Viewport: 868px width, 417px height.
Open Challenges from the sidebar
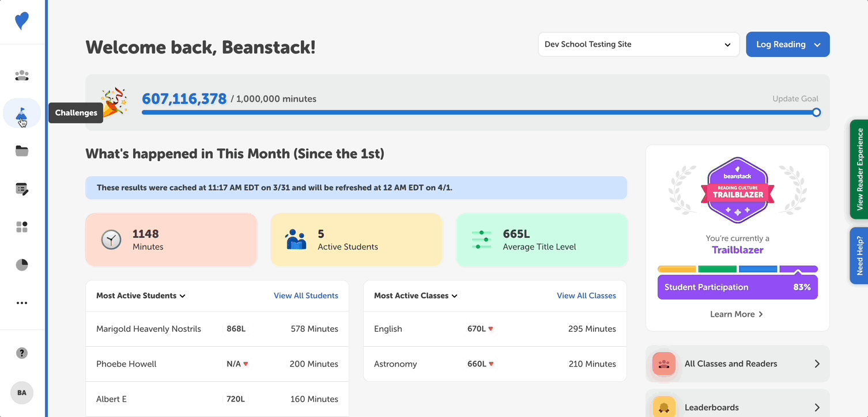[22, 113]
